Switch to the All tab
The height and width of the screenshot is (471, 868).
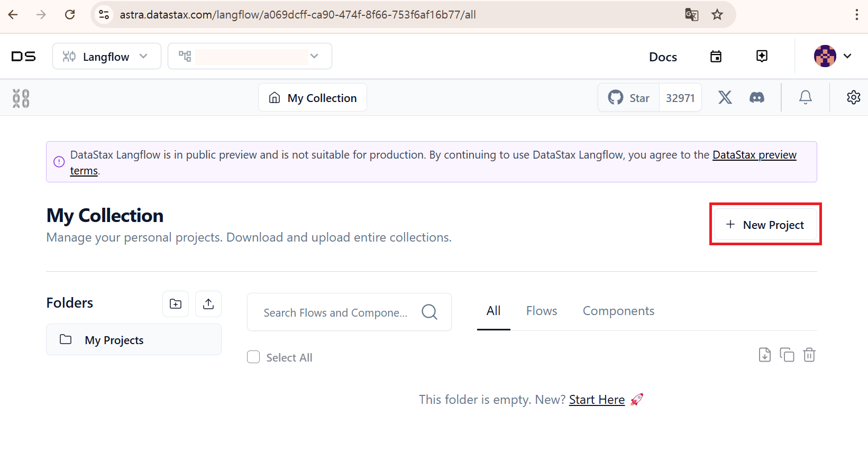click(x=494, y=311)
